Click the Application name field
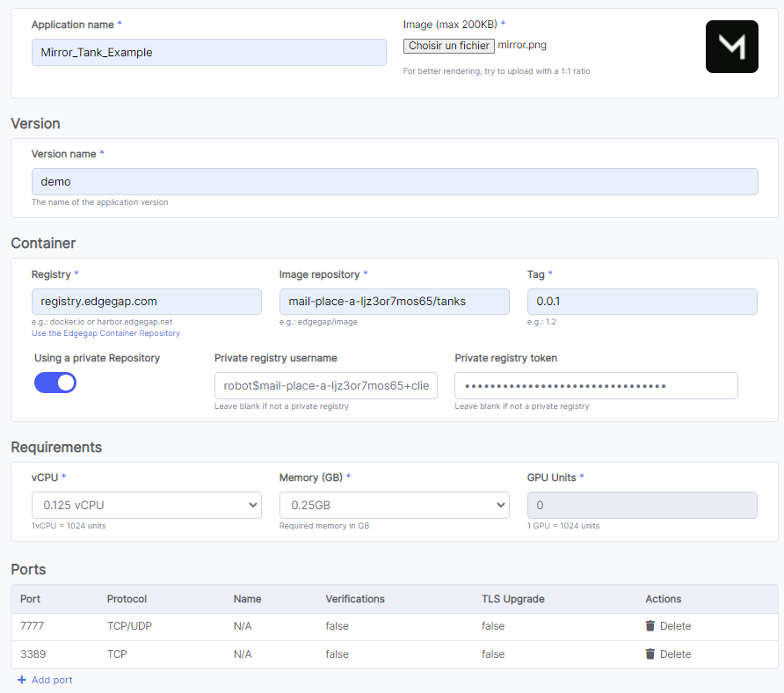 208,52
